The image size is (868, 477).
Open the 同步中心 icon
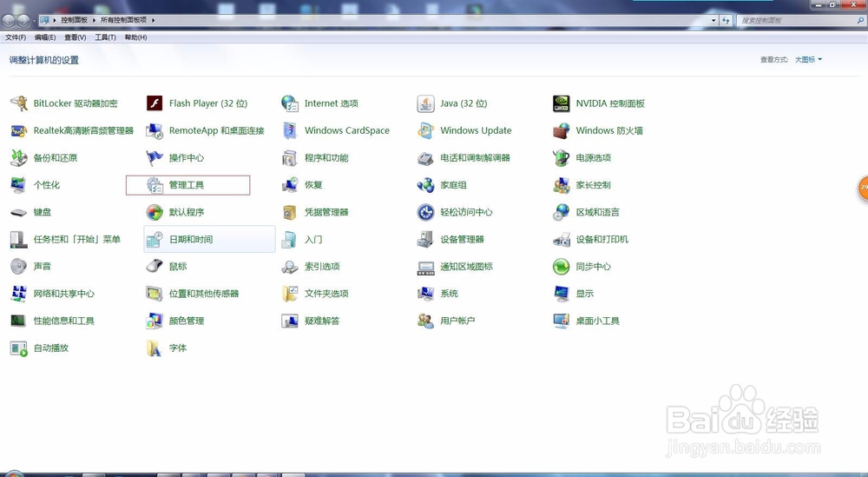(x=562, y=267)
